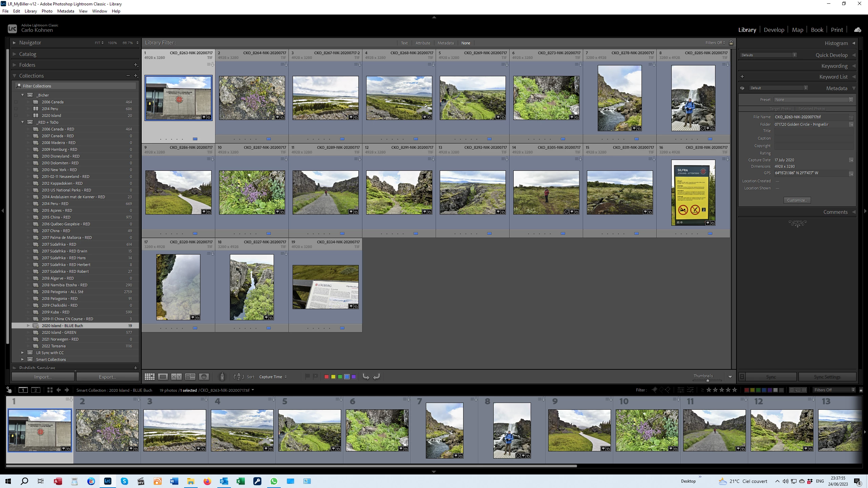The image size is (868, 488).
Task: Select thumbnail of photo CKO_8318 SILFRA sign
Action: pos(693,192)
